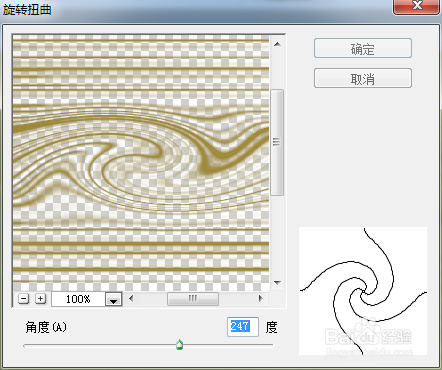Click the preview scroll right arrow

(x=261, y=298)
